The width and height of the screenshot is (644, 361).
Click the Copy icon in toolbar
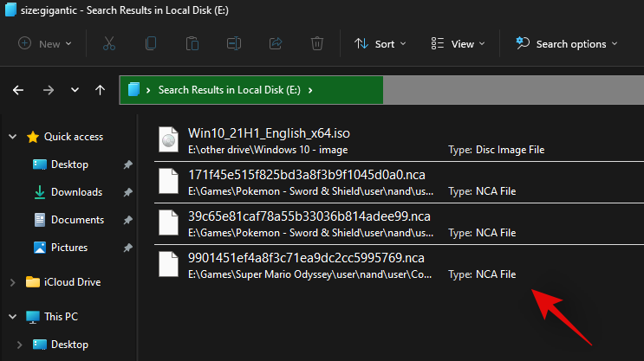pyautogui.click(x=151, y=43)
